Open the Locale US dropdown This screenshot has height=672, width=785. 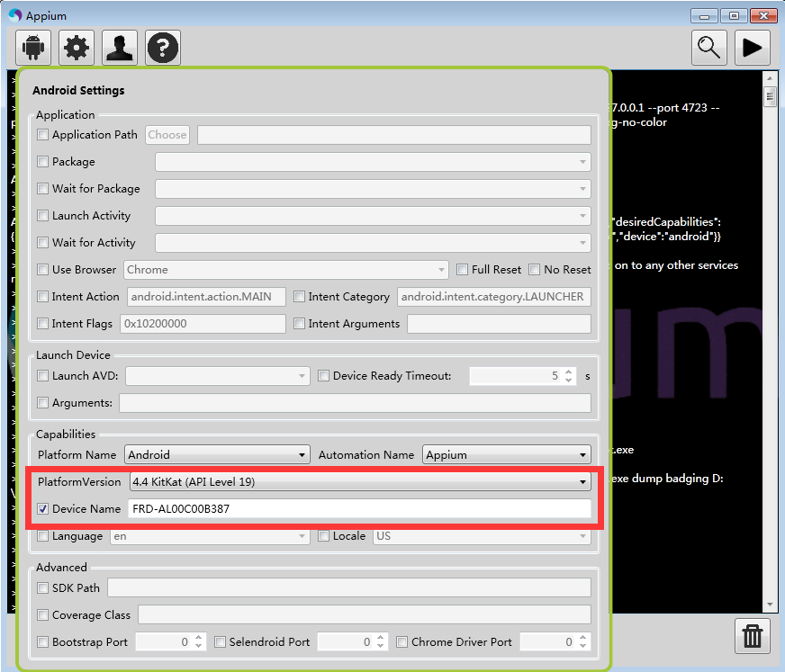(x=482, y=536)
